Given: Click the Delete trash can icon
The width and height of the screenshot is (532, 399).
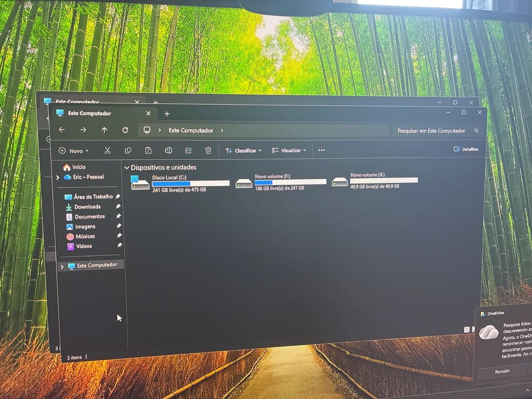Looking at the screenshot, I should (208, 150).
